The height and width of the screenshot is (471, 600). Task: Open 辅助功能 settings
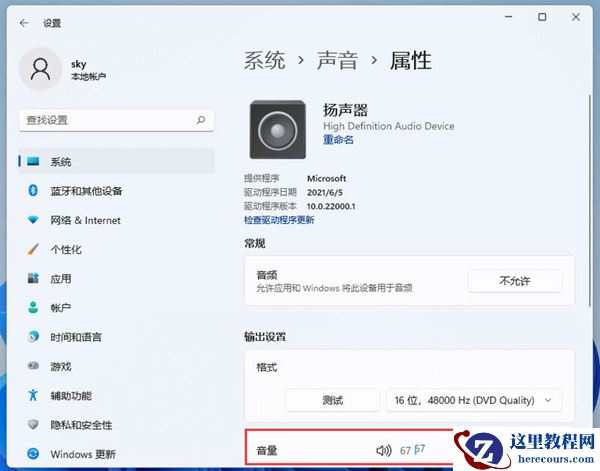point(116,395)
